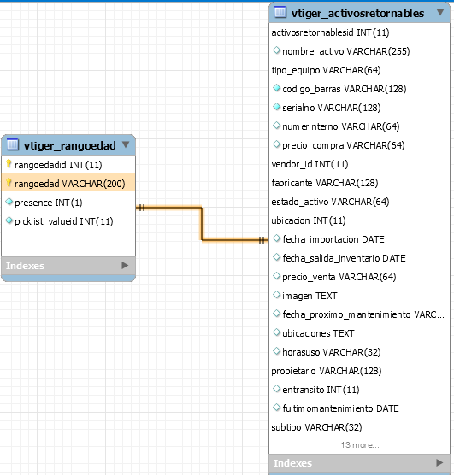Viewport: 454px width, 476px height.
Task: Show the 13 more columns link
Action: (360, 445)
